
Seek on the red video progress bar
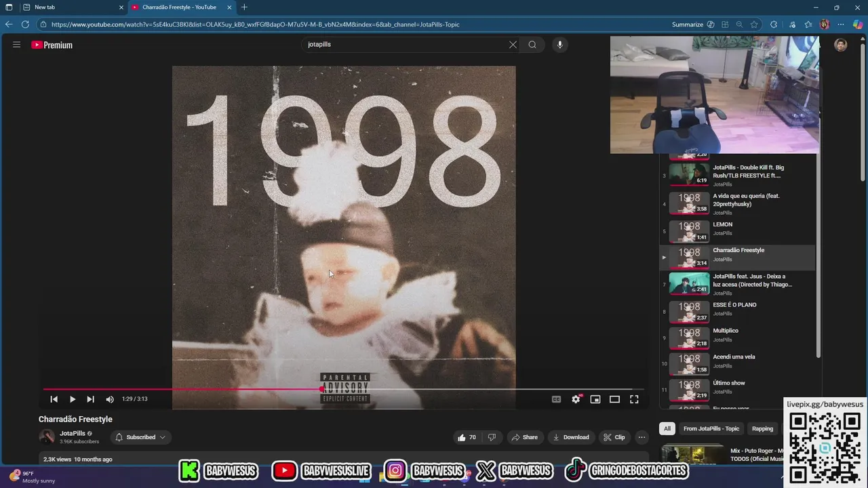[343, 389]
